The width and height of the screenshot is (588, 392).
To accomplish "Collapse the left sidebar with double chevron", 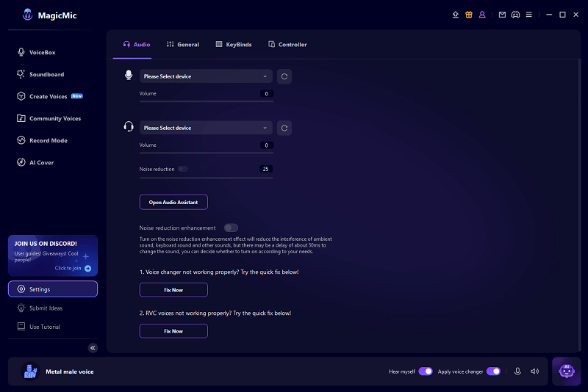I will coord(93,348).
